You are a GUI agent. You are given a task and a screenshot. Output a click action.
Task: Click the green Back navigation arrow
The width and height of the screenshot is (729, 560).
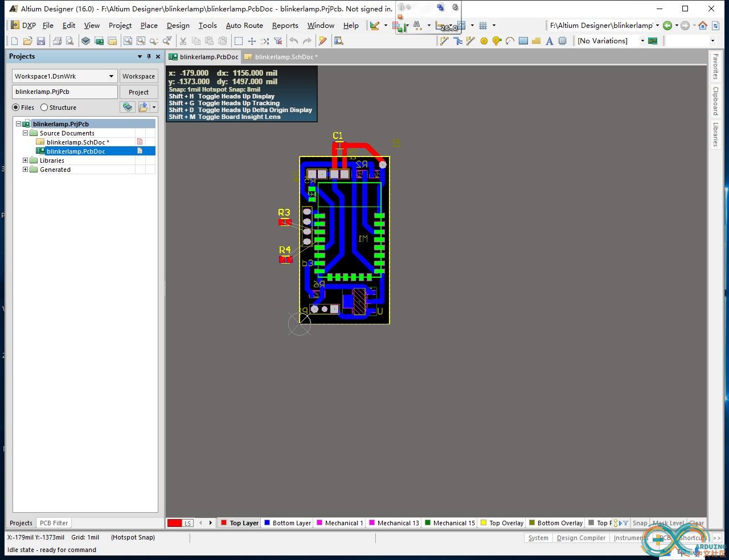[x=667, y=26]
